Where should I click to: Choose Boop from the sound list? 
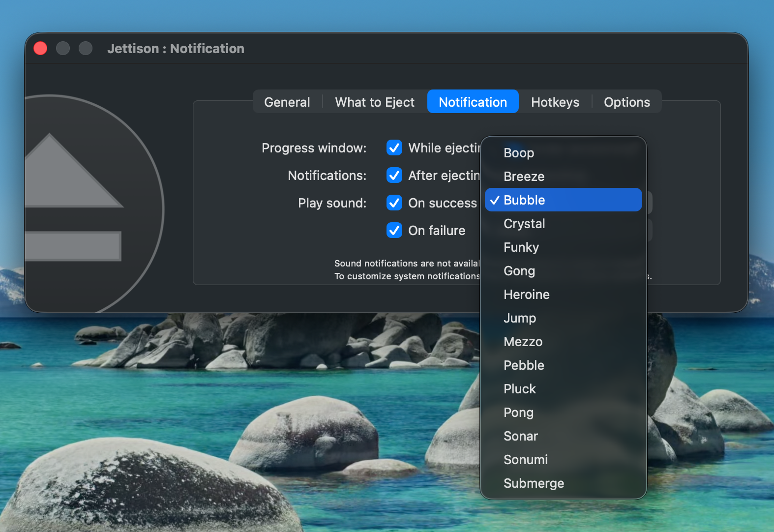pyautogui.click(x=564, y=153)
